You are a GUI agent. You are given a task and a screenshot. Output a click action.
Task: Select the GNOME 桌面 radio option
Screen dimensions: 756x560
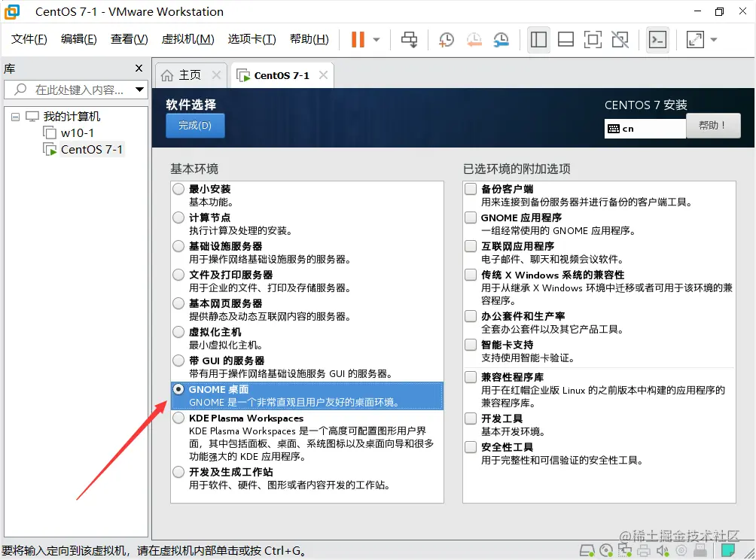point(178,389)
